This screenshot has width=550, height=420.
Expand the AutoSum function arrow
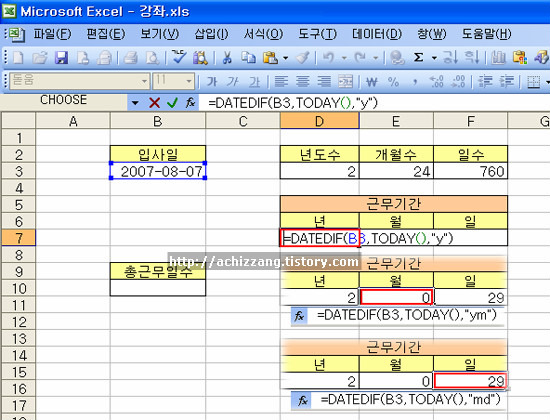coord(434,58)
